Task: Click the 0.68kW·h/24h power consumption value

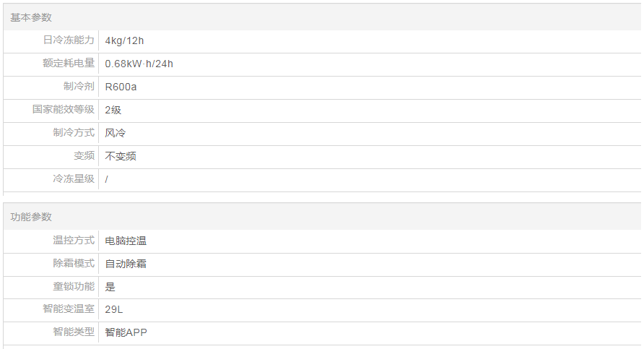Action: tap(139, 64)
